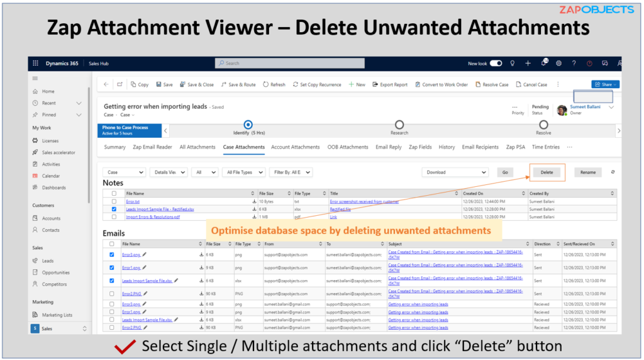Click the Refresh command
This screenshot has width=644, height=360.
(274, 85)
